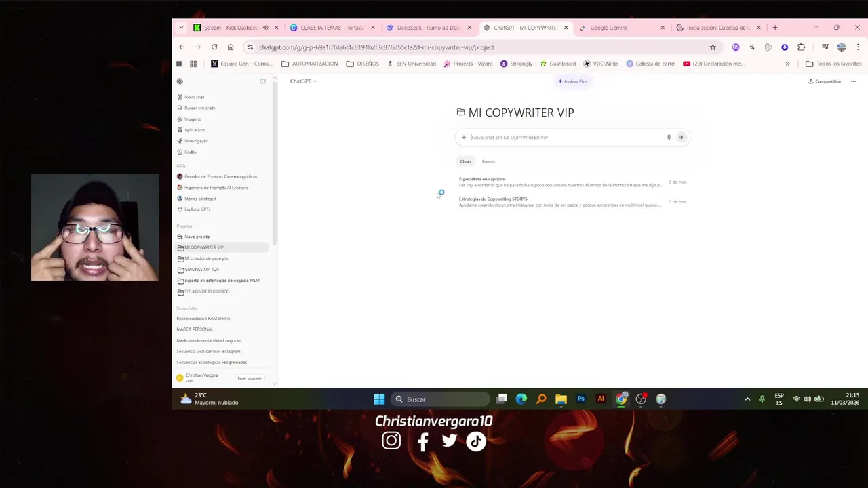Image resolution: width=868 pixels, height=488 pixels.
Task: Go back with browser back arrow
Action: point(182,47)
